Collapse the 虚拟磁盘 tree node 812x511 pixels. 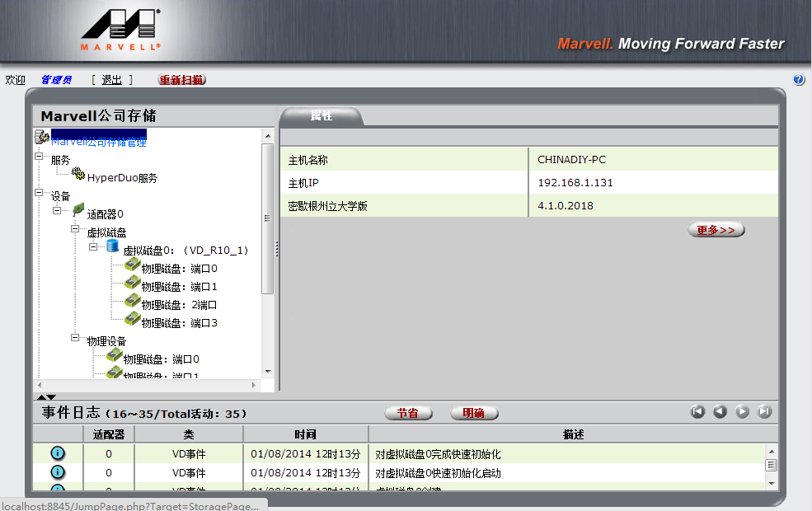coord(75,228)
